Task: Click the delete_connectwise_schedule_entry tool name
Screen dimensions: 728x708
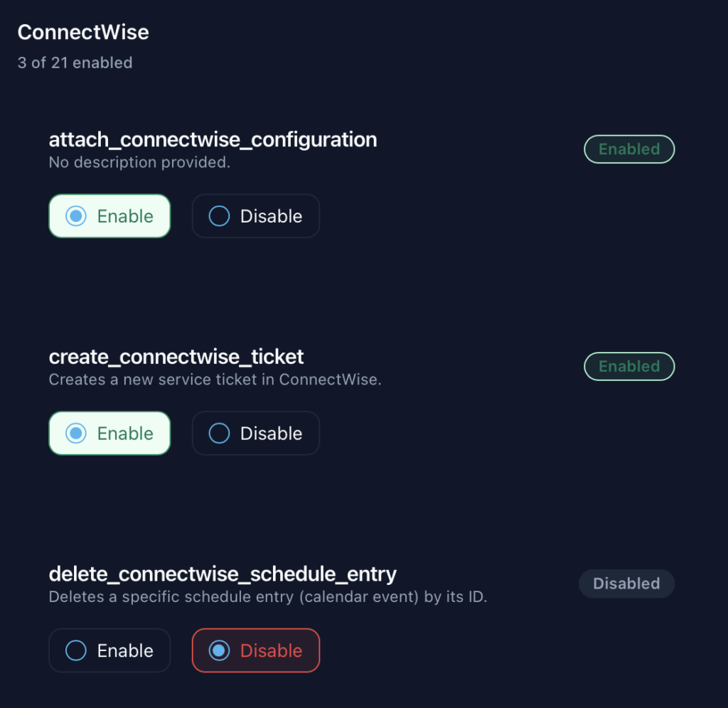Action: coord(223,574)
